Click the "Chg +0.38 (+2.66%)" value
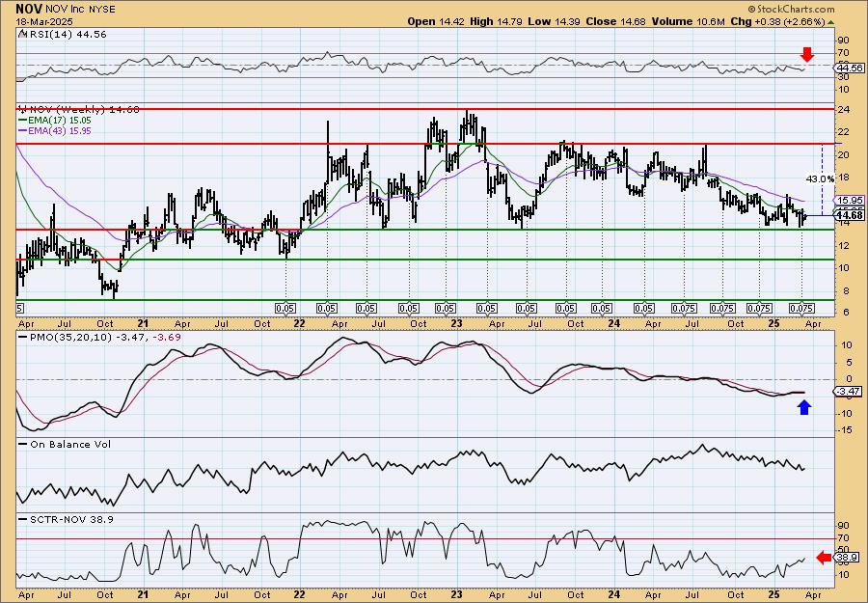 point(777,21)
